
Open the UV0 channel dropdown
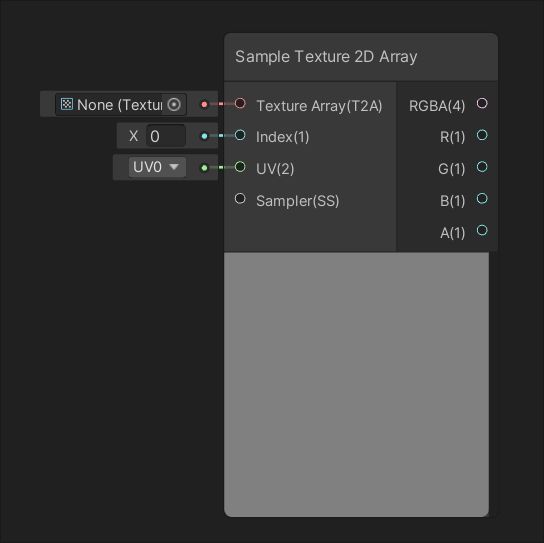point(157,167)
